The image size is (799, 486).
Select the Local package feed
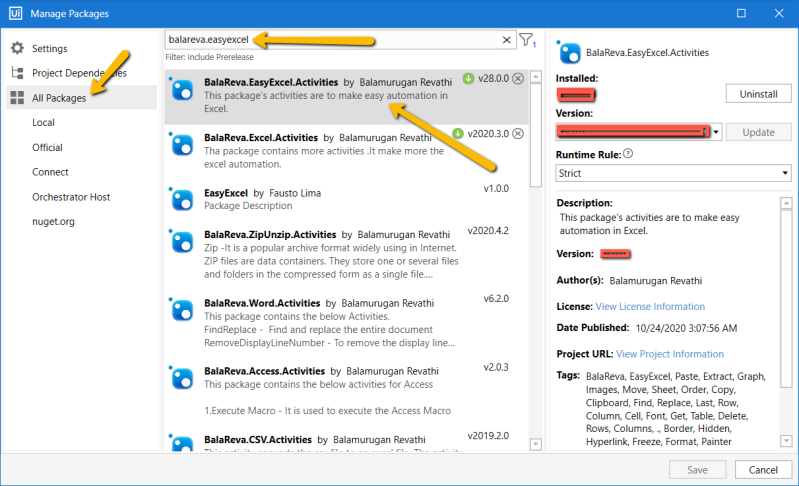click(43, 122)
